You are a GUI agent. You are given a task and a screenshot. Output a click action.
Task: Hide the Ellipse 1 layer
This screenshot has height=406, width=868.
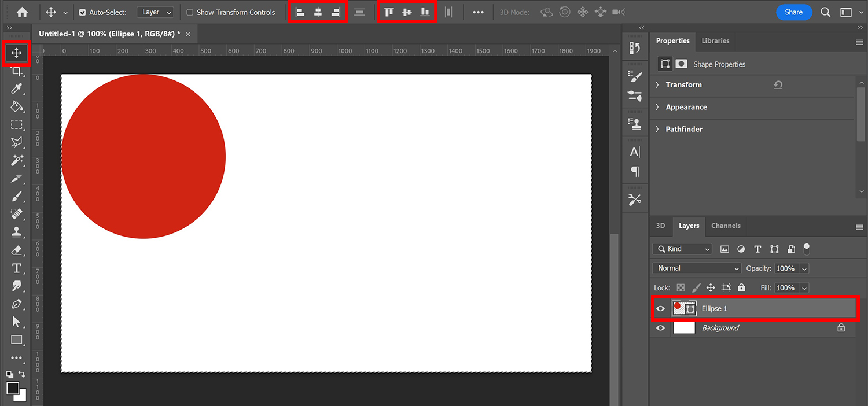pyautogui.click(x=660, y=308)
